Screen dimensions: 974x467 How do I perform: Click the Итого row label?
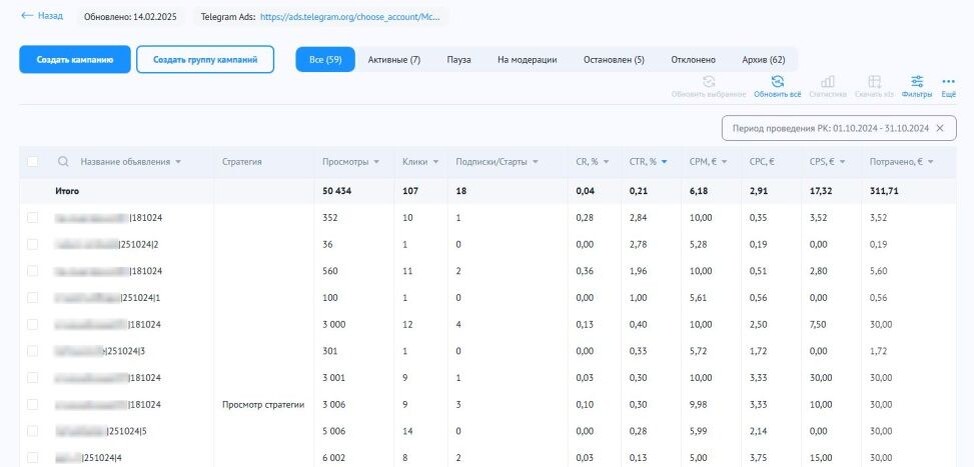[x=67, y=191]
